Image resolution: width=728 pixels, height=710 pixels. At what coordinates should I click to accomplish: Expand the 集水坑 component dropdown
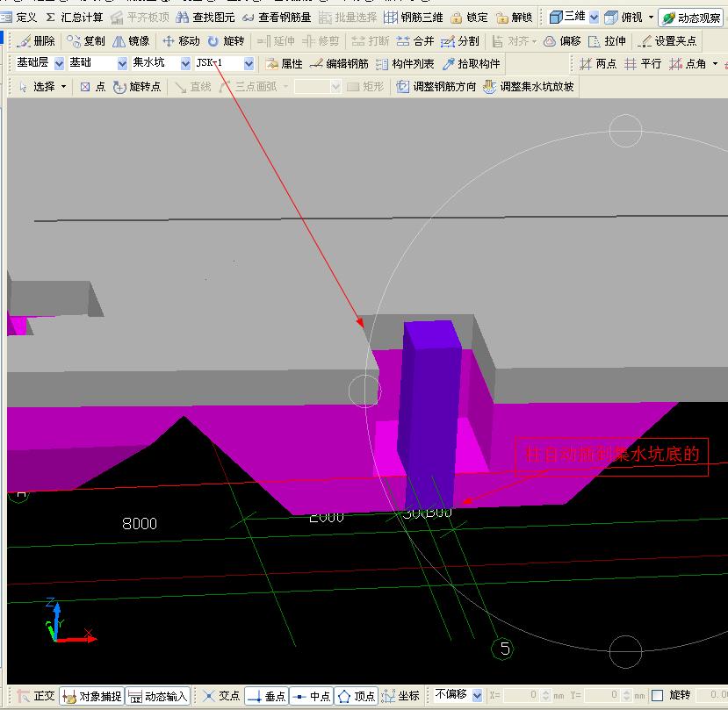(185, 63)
